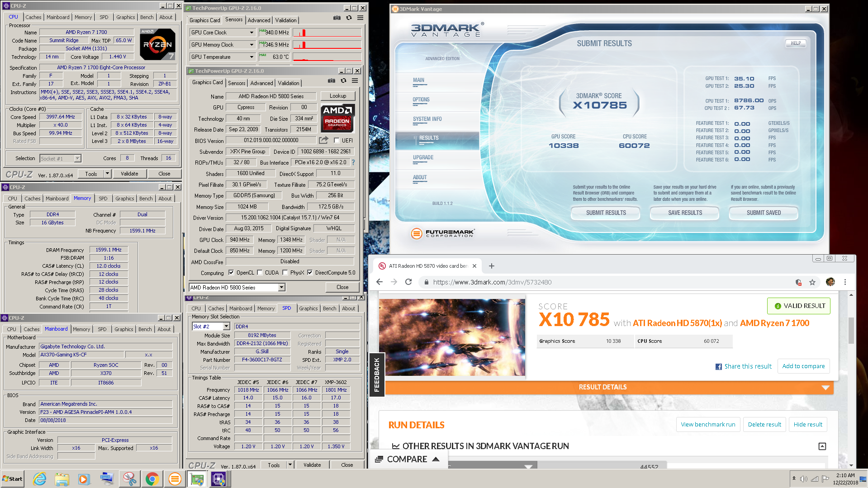Open AMD Radeon HD 5800 Series device dropdown
Screen dimensions: 868x488
click(281, 288)
